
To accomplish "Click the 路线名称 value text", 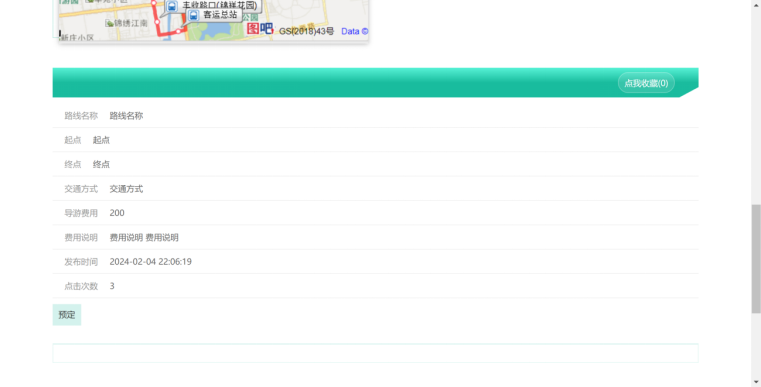I will 126,116.
